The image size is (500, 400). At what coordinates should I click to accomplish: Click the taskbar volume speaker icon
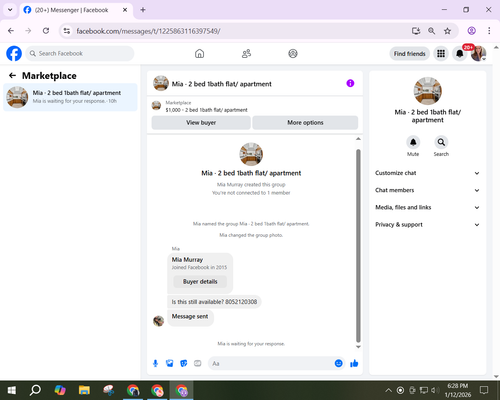coord(435,390)
